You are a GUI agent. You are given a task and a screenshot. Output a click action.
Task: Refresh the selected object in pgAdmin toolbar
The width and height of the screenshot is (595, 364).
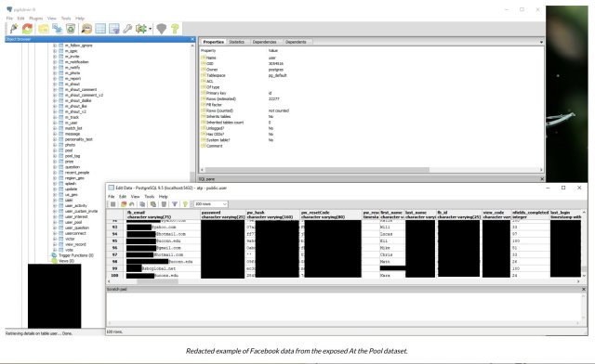coord(27,29)
